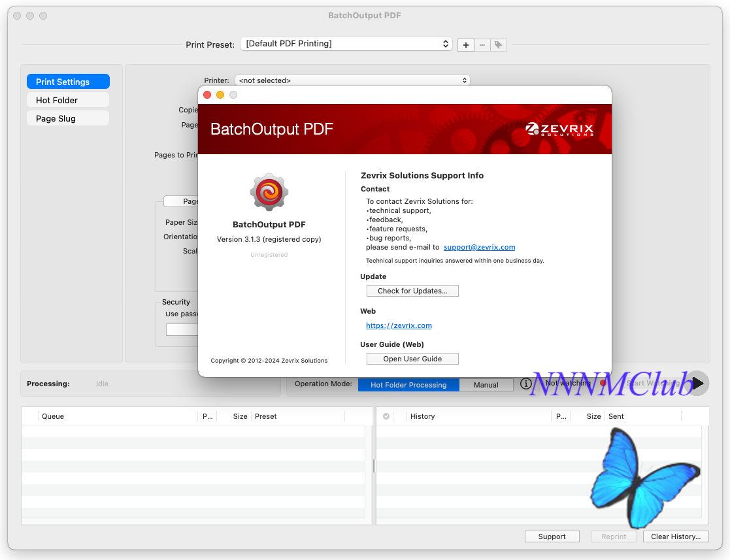Open the support@zevrix.com email link
The height and width of the screenshot is (560, 730).
tap(479, 247)
